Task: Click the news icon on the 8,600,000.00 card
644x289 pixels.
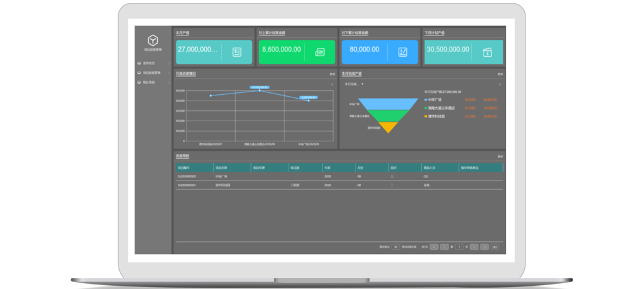Action: coord(319,52)
